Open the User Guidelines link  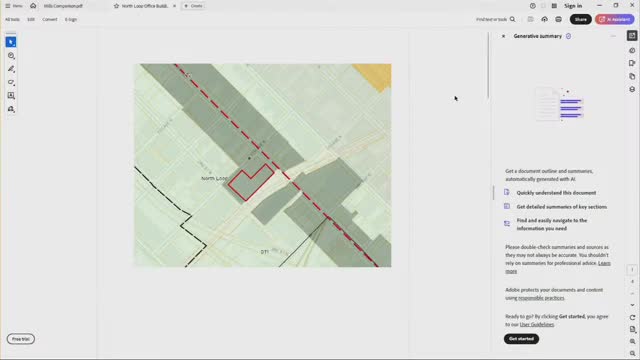(x=537, y=324)
